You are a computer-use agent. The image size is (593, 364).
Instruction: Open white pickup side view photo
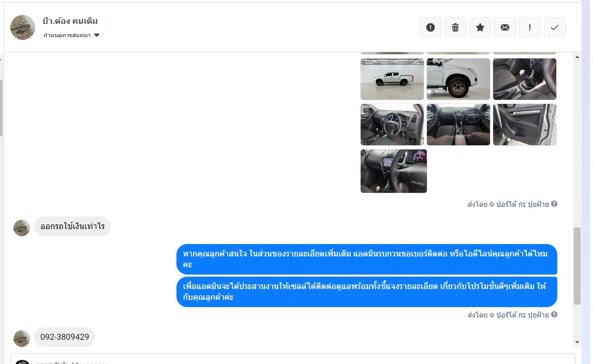pyautogui.click(x=392, y=79)
